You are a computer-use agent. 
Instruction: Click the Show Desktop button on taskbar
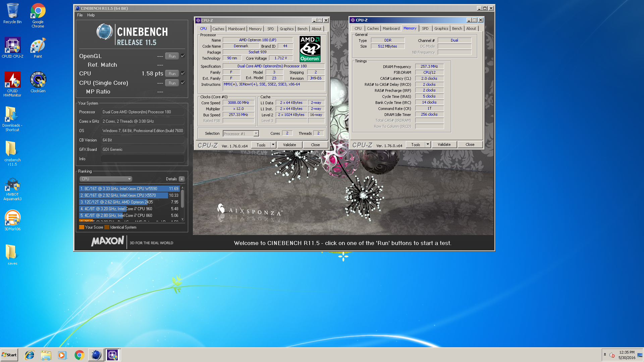640,355
